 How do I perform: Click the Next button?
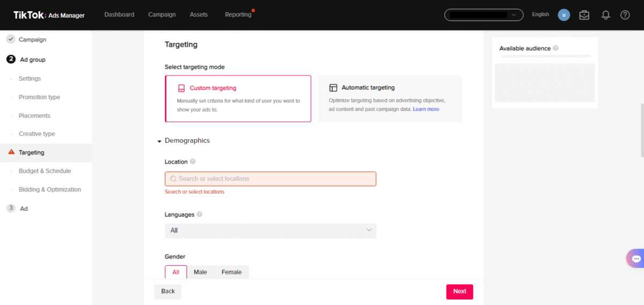pyautogui.click(x=459, y=292)
